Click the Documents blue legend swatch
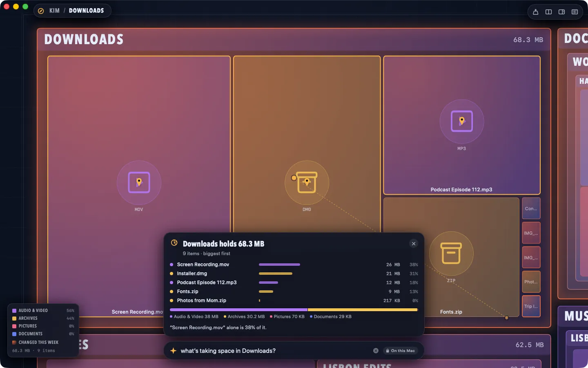Viewport: 588px width, 368px height. [14, 334]
